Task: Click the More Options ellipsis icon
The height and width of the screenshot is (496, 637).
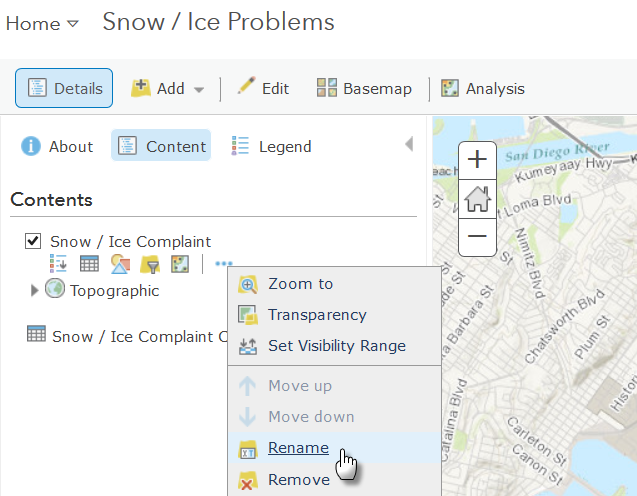Action: (223, 264)
